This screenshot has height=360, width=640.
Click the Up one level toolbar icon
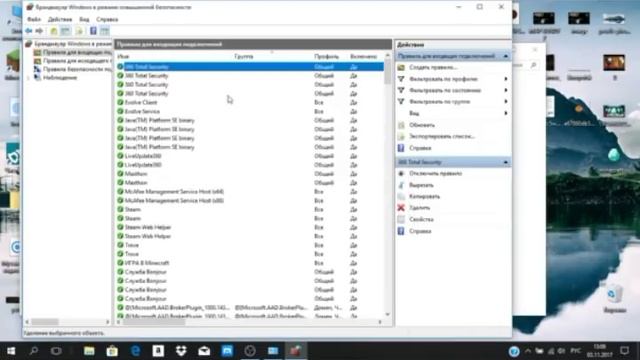click(54, 31)
